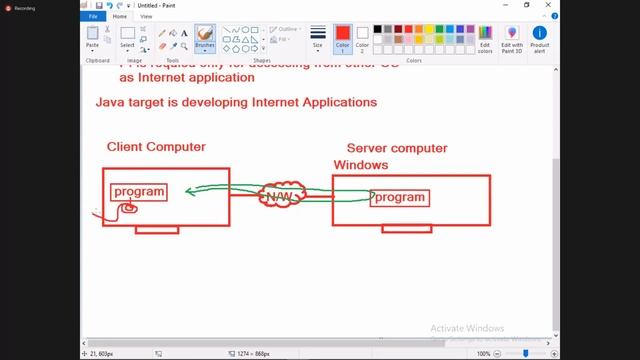Click the Copy icon in Clipboard group
Screen dimensions: 640x360
pyautogui.click(x=107, y=39)
